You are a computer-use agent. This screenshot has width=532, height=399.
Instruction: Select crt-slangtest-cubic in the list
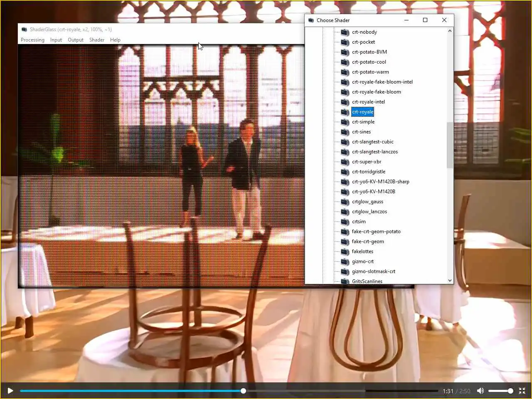(x=372, y=142)
